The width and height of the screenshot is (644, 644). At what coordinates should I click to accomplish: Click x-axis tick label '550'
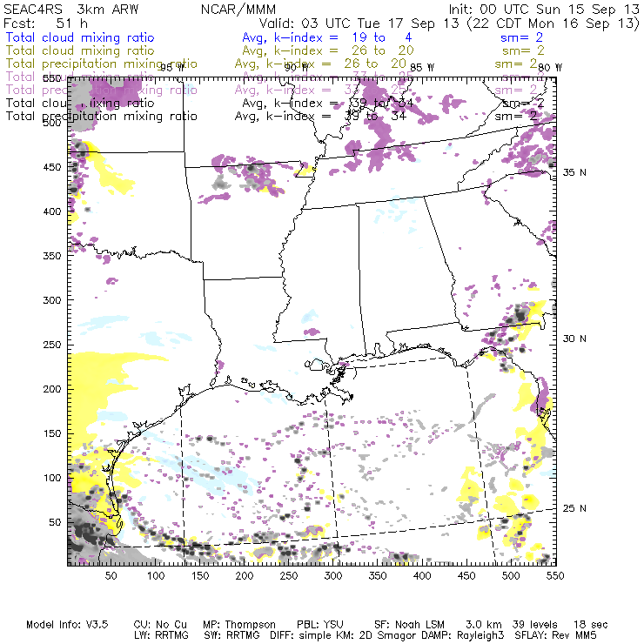pos(555,576)
